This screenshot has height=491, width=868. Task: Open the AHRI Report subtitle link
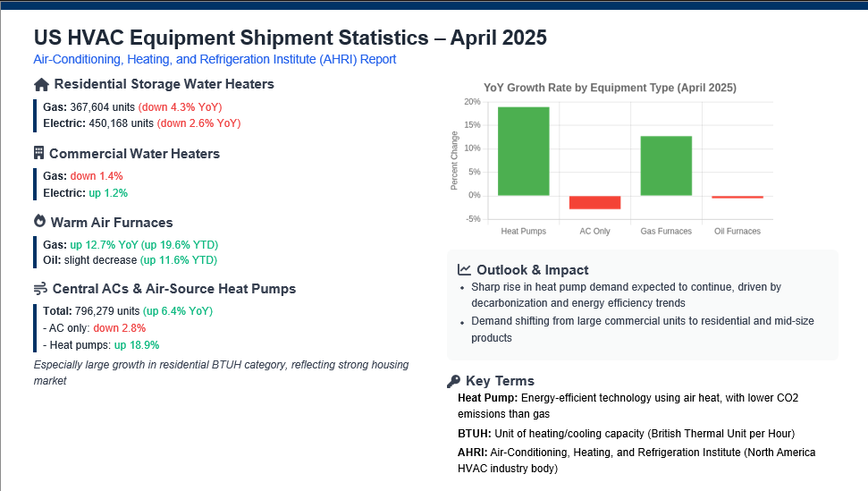pos(215,59)
